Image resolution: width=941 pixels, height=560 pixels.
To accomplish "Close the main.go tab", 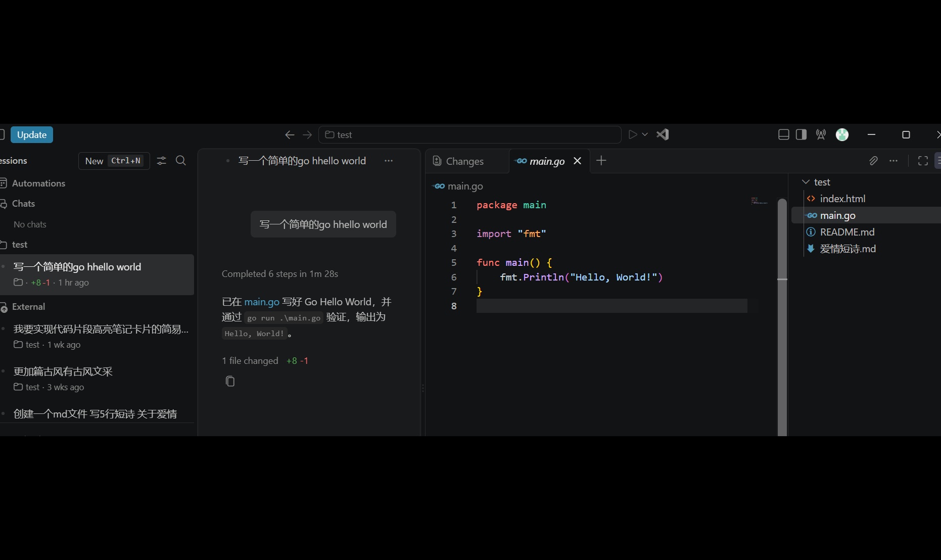I will tap(578, 161).
